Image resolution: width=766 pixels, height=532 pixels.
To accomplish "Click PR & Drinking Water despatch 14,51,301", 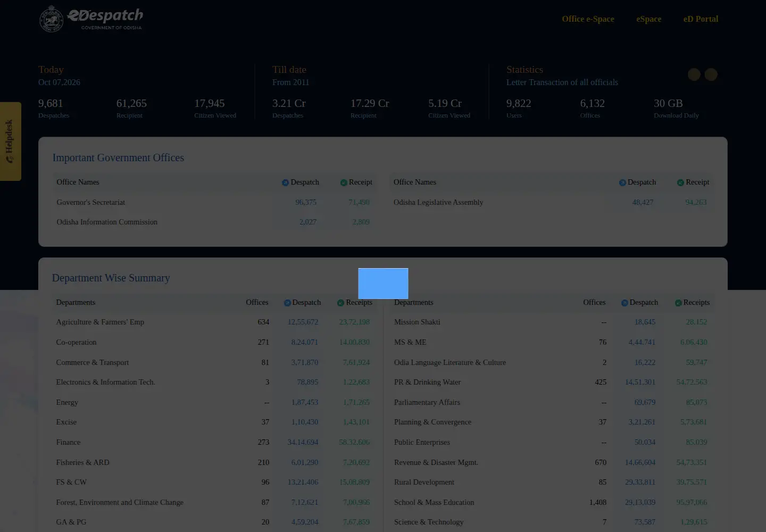I will coord(640,382).
